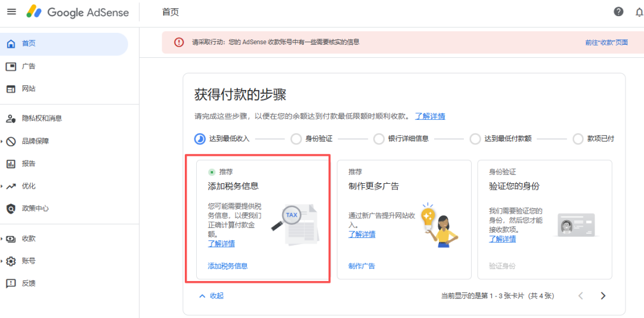Click the 获得付款的步骤 heading
Viewport: 644px width, 318px height.
[240, 95]
